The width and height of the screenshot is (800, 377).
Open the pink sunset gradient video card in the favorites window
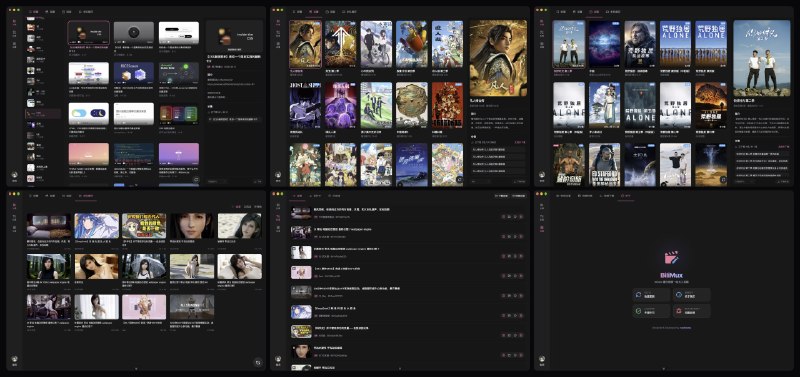[x=89, y=155]
